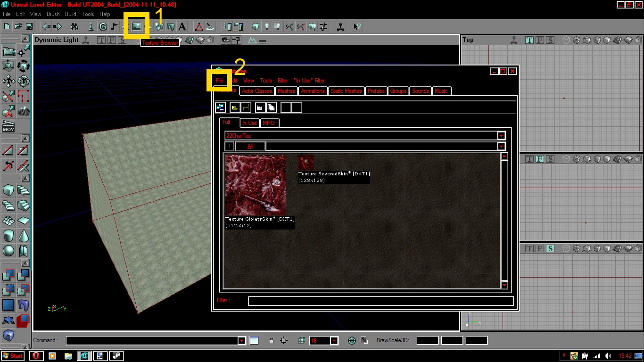Open the red triangle 2D shape editor
This screenshot has width=644, height=362.
click(x=199, y=26)
